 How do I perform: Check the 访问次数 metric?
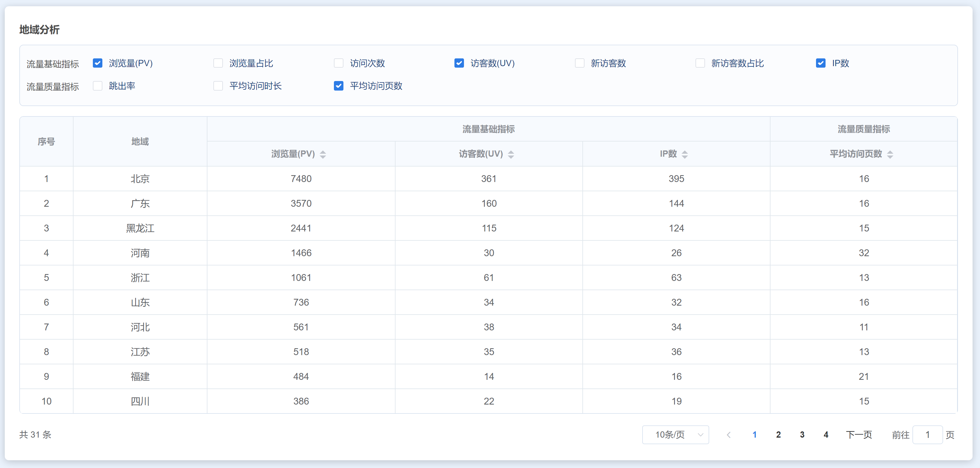(x=339, y=63)
